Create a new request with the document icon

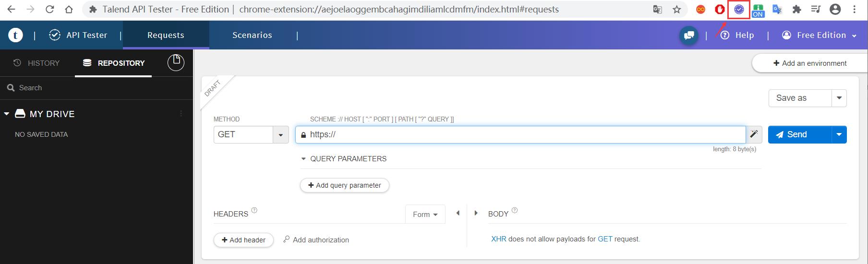(x=176, y=62)
